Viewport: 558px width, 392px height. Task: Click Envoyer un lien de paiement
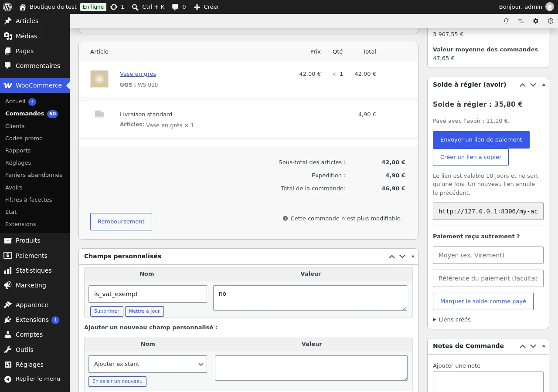coord(481,140)
